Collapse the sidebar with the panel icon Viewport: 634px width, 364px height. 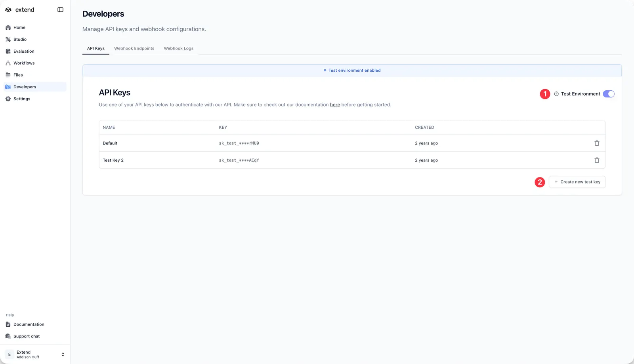pyautogui.click(x=60, y=10)
